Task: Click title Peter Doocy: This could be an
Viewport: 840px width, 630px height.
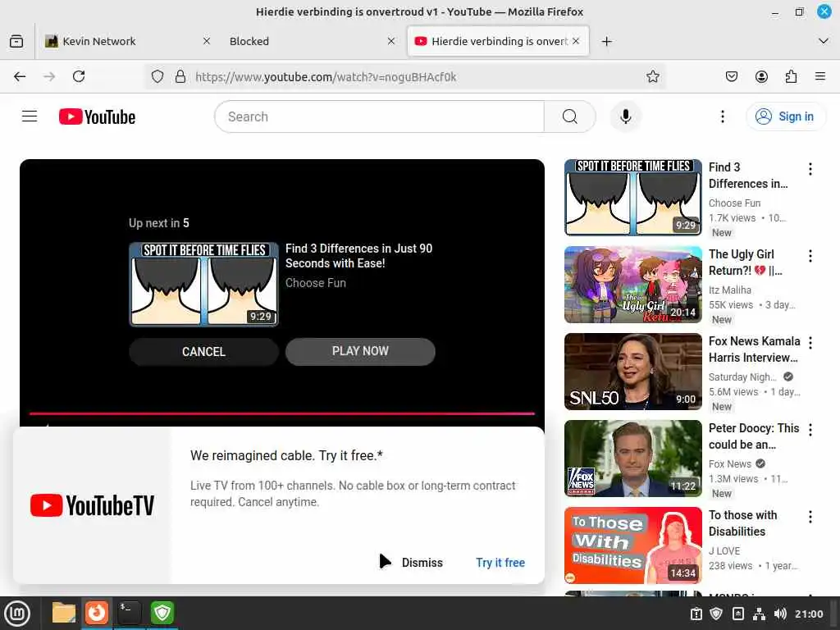Action: tap(754, 436)
